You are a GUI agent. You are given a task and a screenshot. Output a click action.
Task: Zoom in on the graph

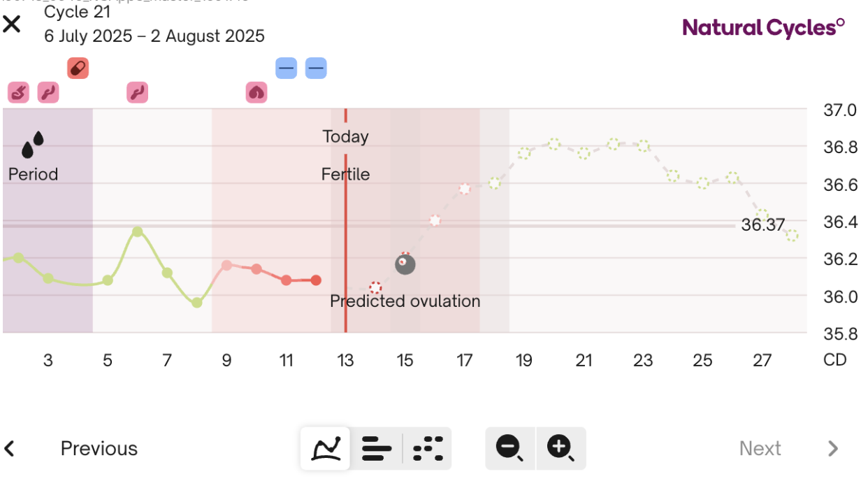pyautogui.click(x=560, y=448)
